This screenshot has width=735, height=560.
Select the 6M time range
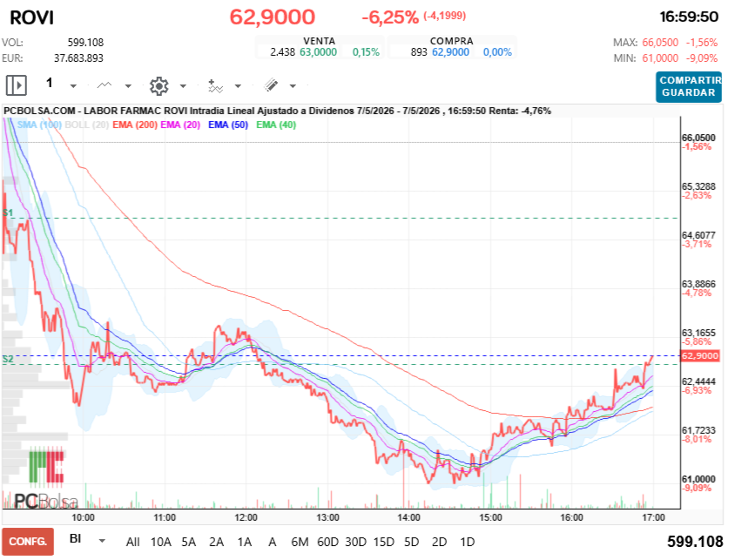click(300, 542)
